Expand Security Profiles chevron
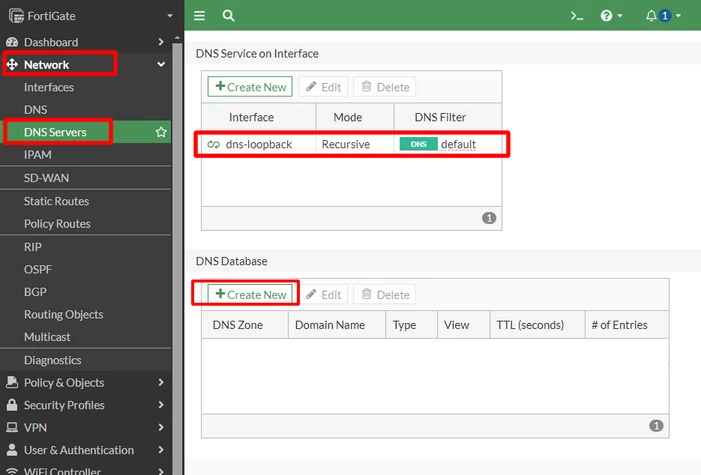 [161, 405]
